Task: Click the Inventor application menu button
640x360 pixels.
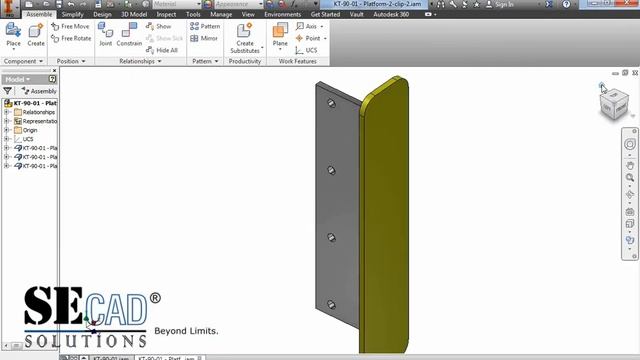Action: pos(9,8)
